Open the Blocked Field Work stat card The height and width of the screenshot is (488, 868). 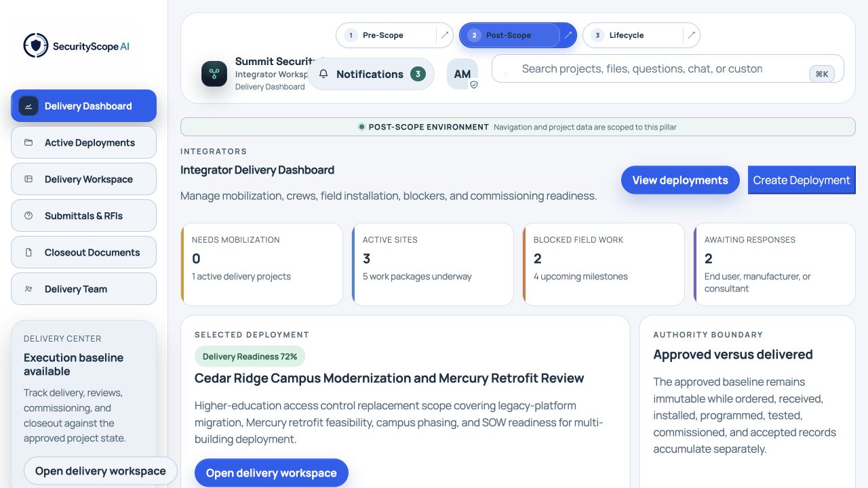[x=604, y=264]
